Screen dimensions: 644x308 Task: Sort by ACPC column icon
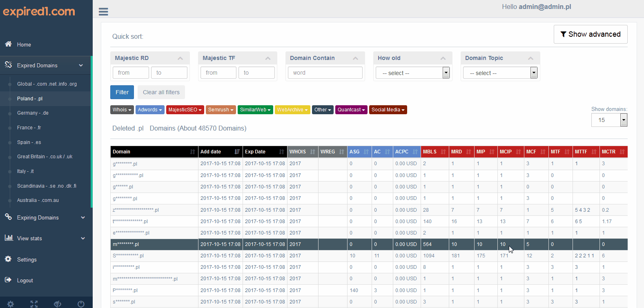[x=415, y=152]
